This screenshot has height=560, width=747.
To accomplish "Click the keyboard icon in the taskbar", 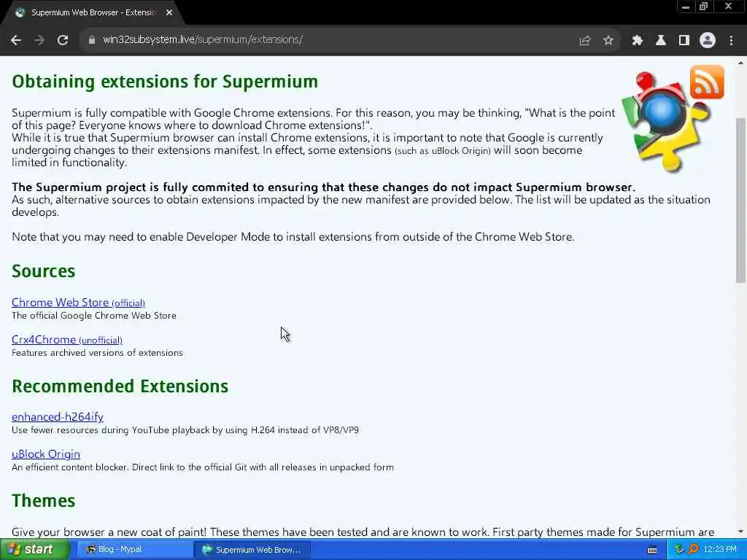I will pos(652,550).
